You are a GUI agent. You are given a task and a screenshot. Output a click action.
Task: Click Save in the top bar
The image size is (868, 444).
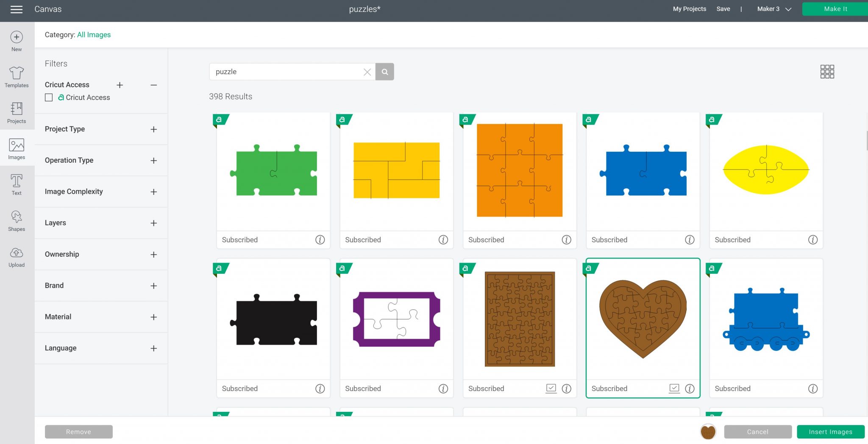tap(723, 9)
